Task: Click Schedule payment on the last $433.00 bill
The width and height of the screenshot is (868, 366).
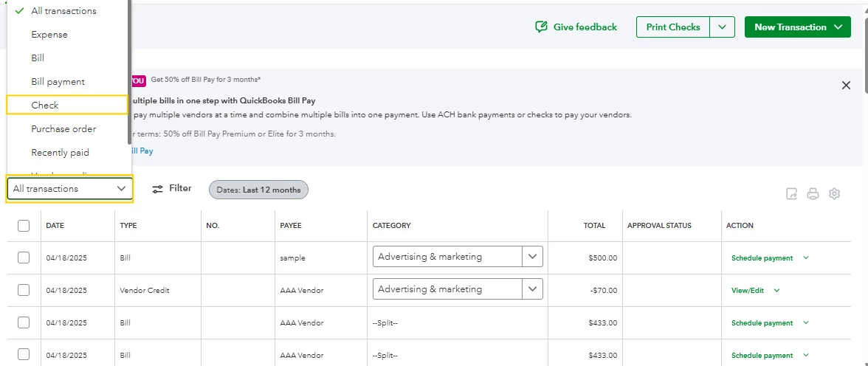Action: (762, 356)
